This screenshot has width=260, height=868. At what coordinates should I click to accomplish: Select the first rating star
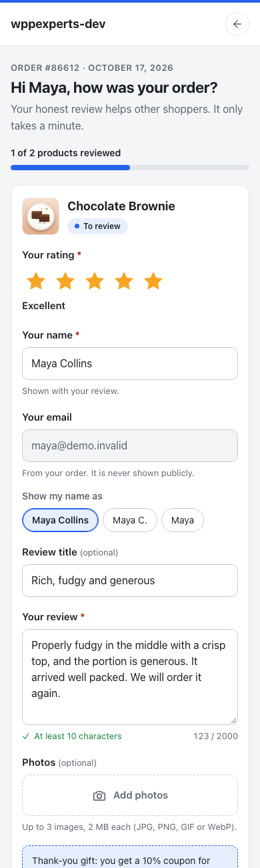point(36,281)
